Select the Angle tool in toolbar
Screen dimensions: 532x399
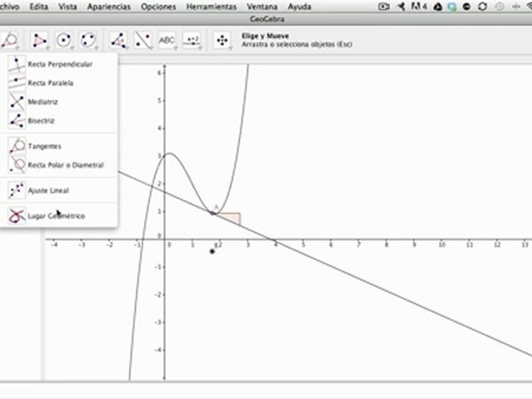coord(118,40)
